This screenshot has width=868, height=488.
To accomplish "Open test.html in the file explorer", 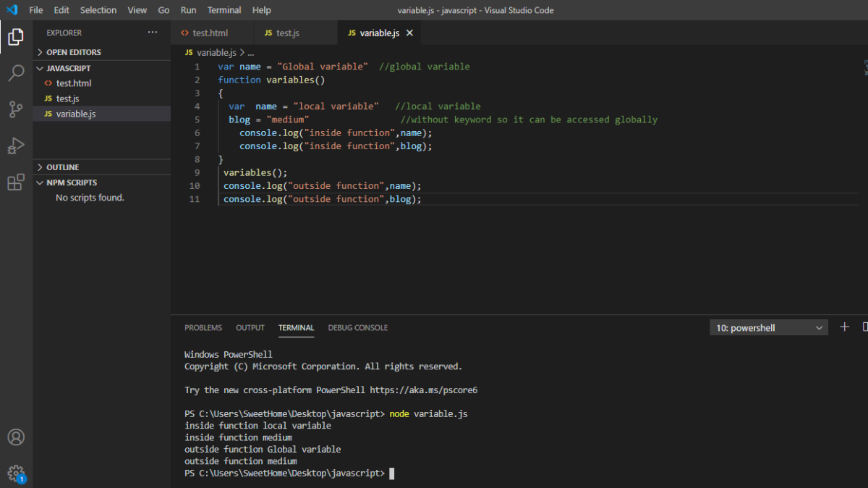I will (74, 83).
